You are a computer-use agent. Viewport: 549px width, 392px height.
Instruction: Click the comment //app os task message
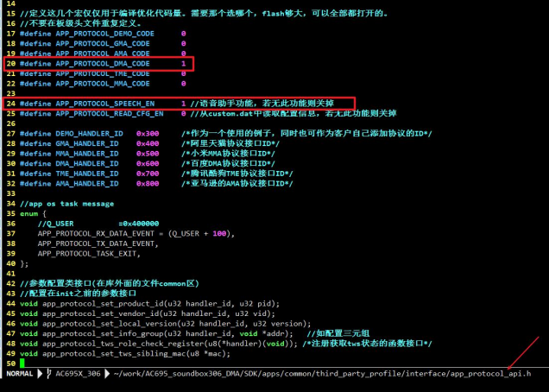pos(66,204)
